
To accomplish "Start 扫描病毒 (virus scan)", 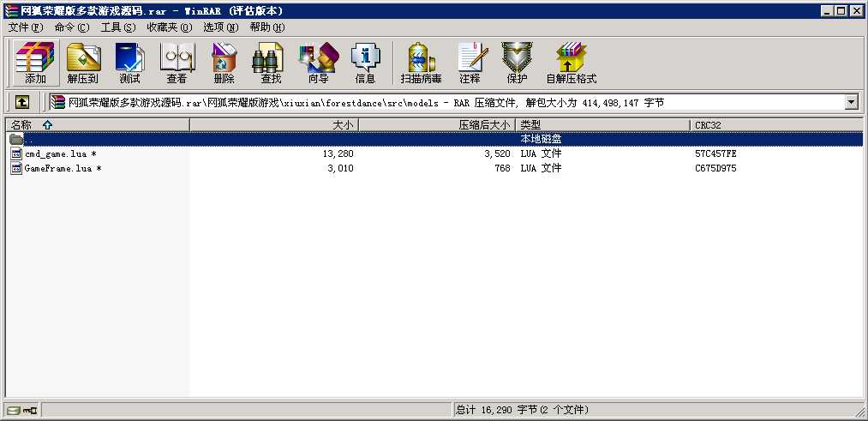I will [422, 63].
